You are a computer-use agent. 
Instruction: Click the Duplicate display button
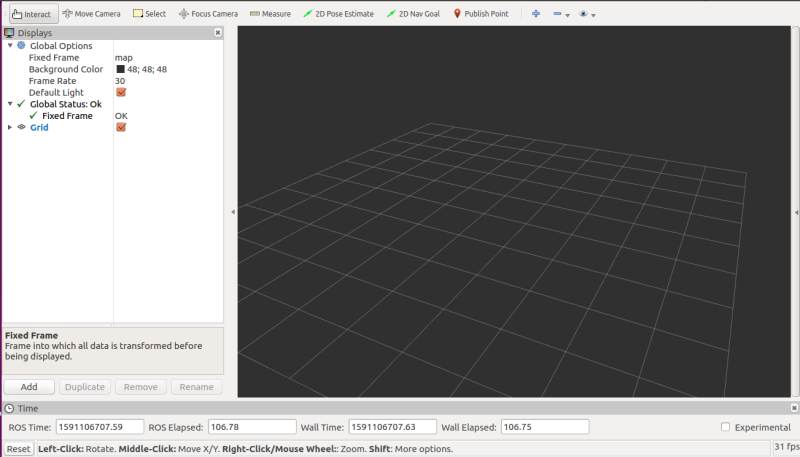85,387
